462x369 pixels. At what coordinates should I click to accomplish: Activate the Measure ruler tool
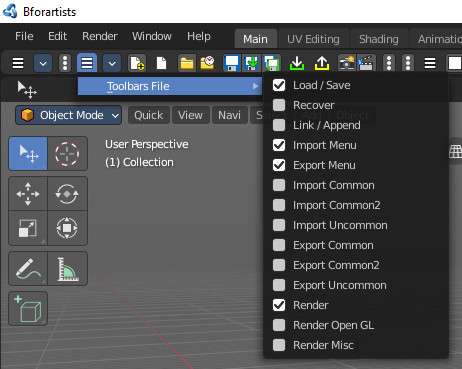click(x=67, y=269)
